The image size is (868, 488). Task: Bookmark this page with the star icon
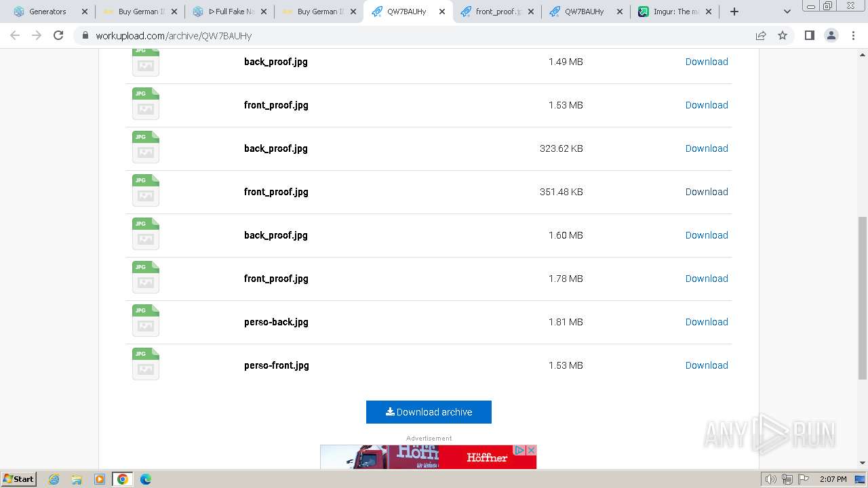pos(783,35)
